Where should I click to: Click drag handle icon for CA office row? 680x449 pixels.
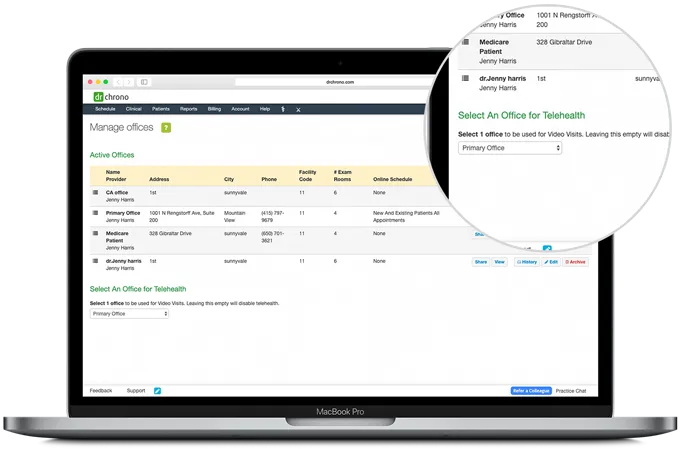click(95, 192)
